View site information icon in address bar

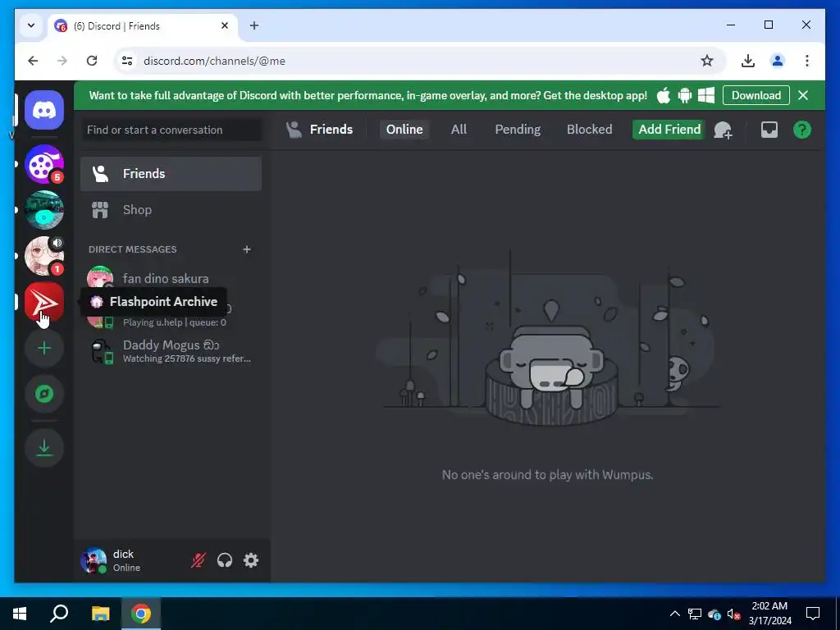click(127, 61)
